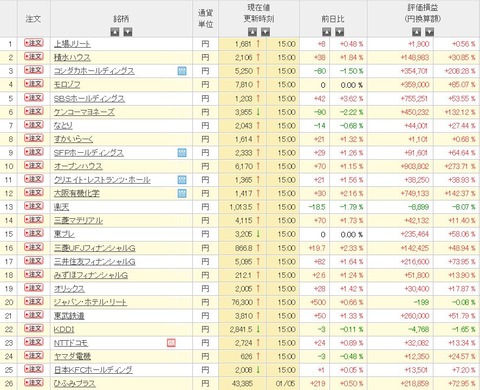480x390 pixels.
Task: Open モロゾフ stock link
Action: click(67, 85)
